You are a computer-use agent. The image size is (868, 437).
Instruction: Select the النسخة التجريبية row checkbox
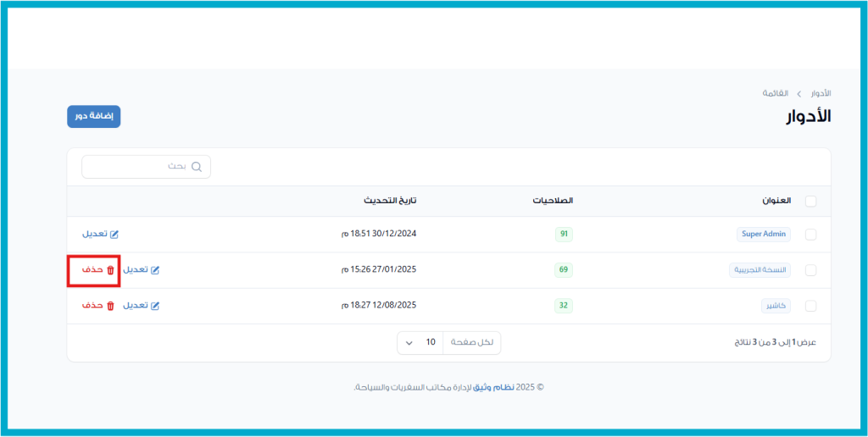pos(810,270)
